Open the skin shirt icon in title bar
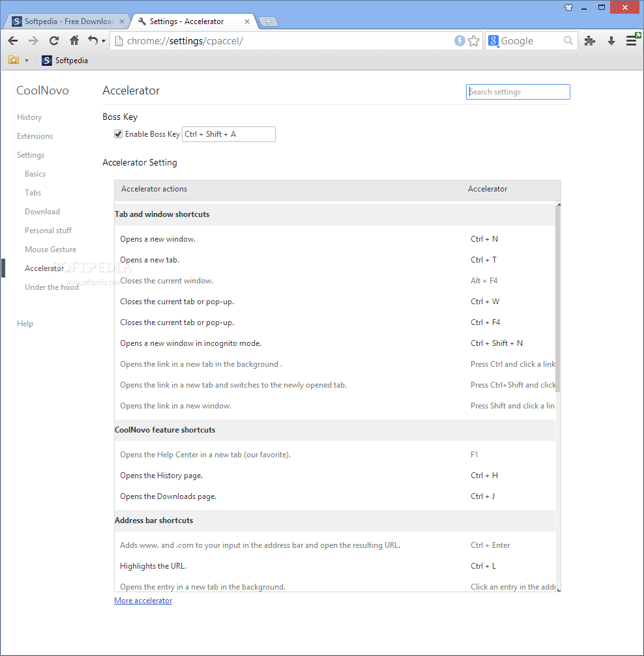The height and width of the screenshot is (656, 644). [x=568, y=7]
